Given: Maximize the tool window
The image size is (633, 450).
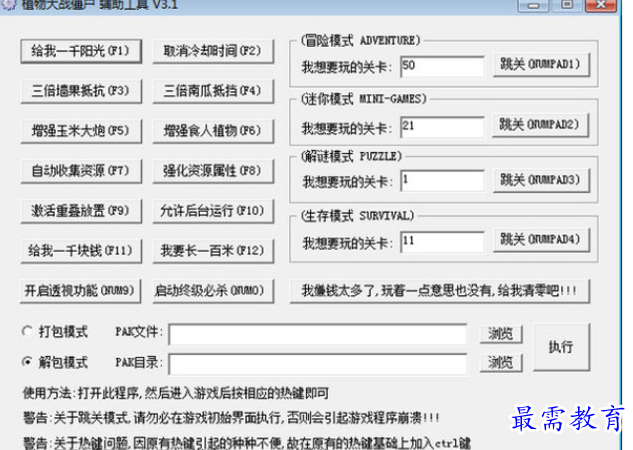Looking at the screenshot, I should pos(567,5).
